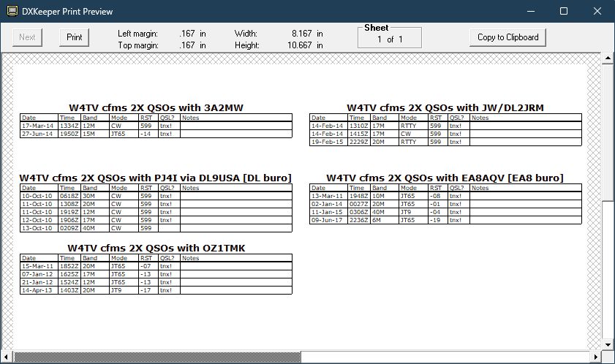Click the Left margin value .167
The image size is (615, 364).
tap(187, 34)
